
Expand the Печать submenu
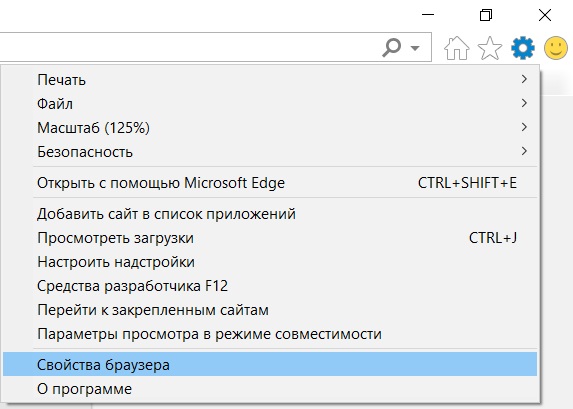click(270, 79)
